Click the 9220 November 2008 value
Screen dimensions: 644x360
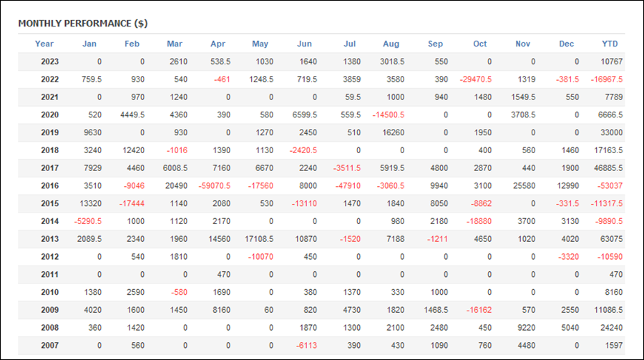pyautogui.click(x=526, y=328)
